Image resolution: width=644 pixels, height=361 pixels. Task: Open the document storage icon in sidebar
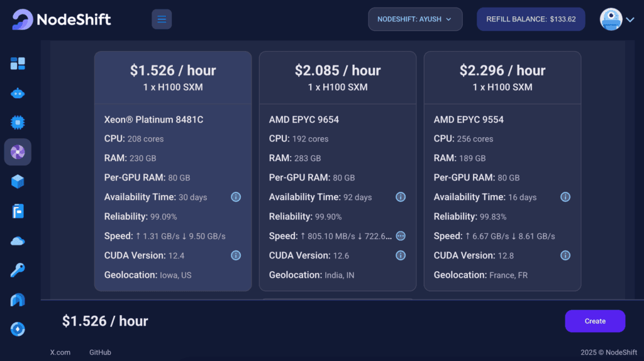coord(18,211)
